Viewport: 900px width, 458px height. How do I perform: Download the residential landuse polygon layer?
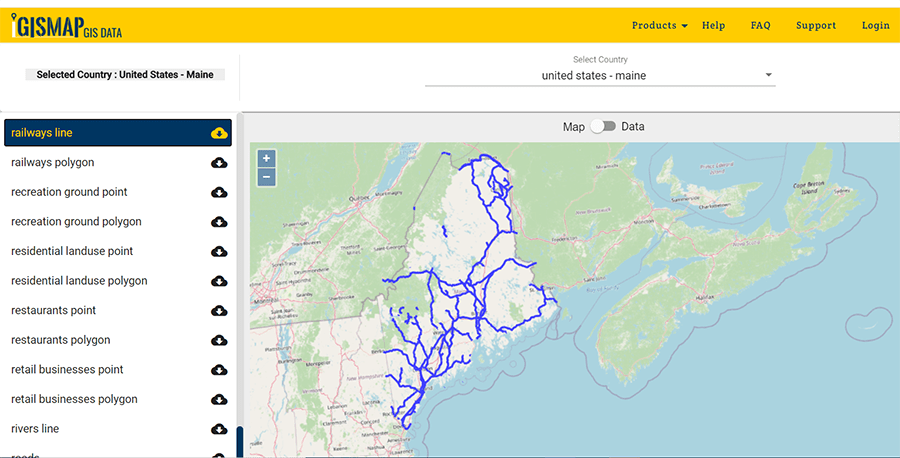(219, 281)
